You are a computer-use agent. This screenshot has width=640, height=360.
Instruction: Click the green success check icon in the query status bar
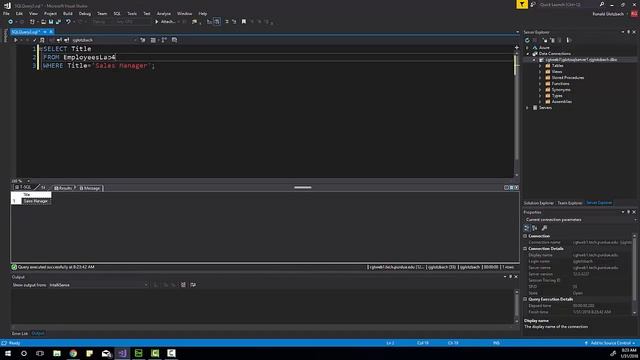(x=14, y=267)
